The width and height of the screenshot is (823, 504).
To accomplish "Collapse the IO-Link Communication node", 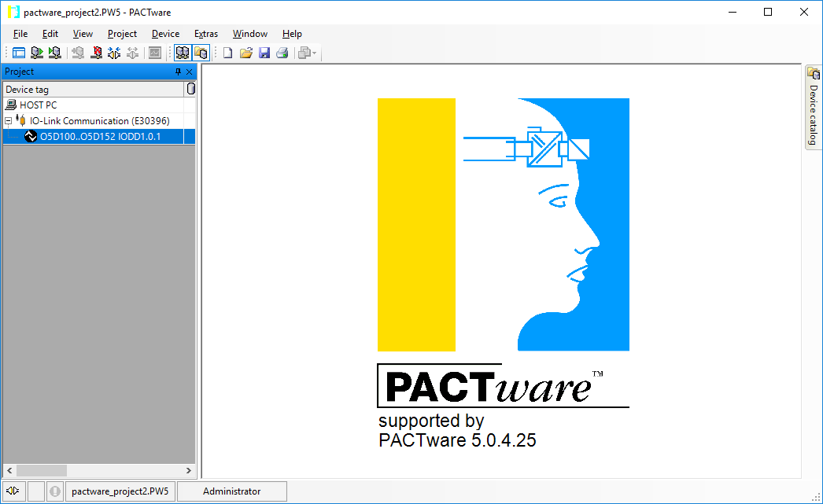I will (8, 120).
